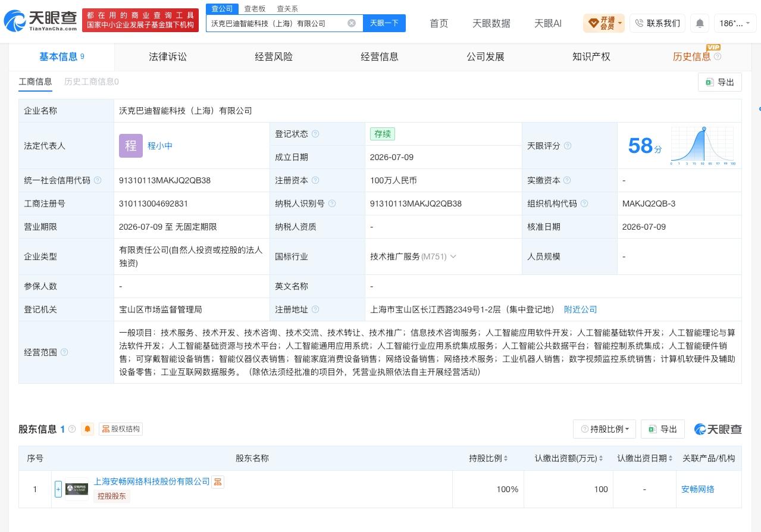Open the 基本信息 tab

tap(61, 57)
